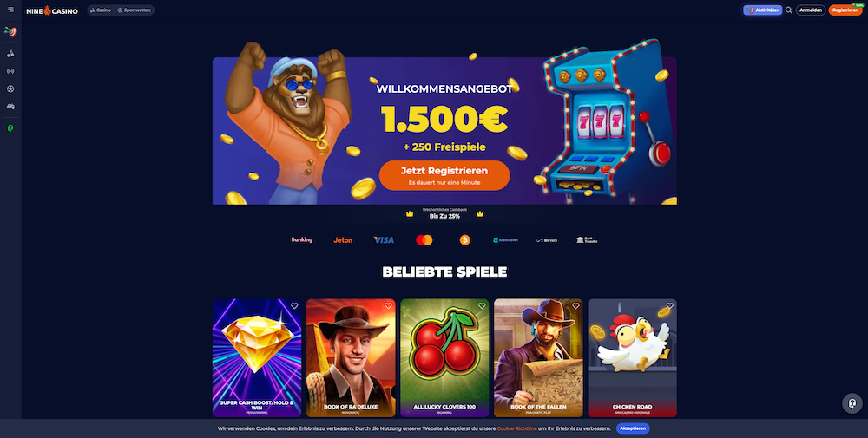The width and height of the screenshot is (868, 438).
Task: Open the soccer ball sports icon in the sidebar
Action: click(x=10, y=88)
